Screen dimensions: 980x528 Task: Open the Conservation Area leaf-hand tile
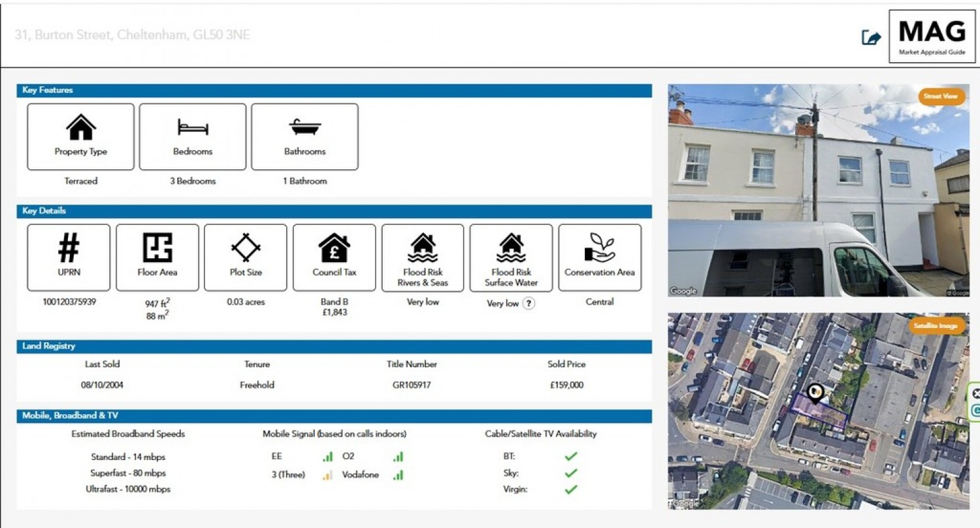[x=600, y=257]
